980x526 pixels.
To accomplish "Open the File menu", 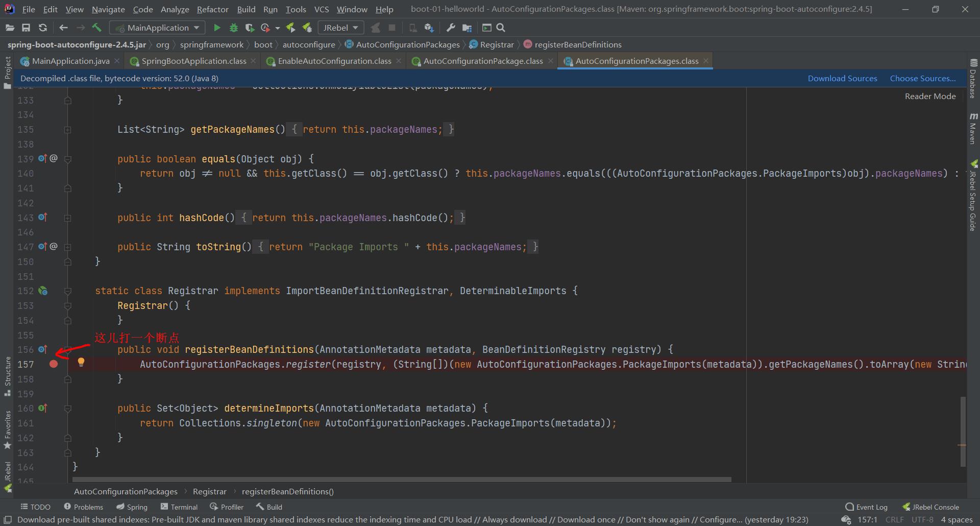I will (29, 9).
